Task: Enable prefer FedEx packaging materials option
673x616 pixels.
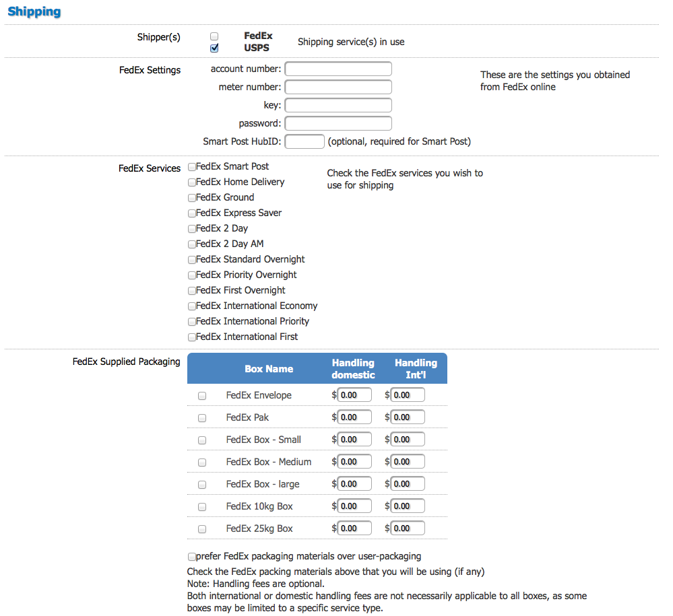Action: pyautogui.click(x=192, y=557)
